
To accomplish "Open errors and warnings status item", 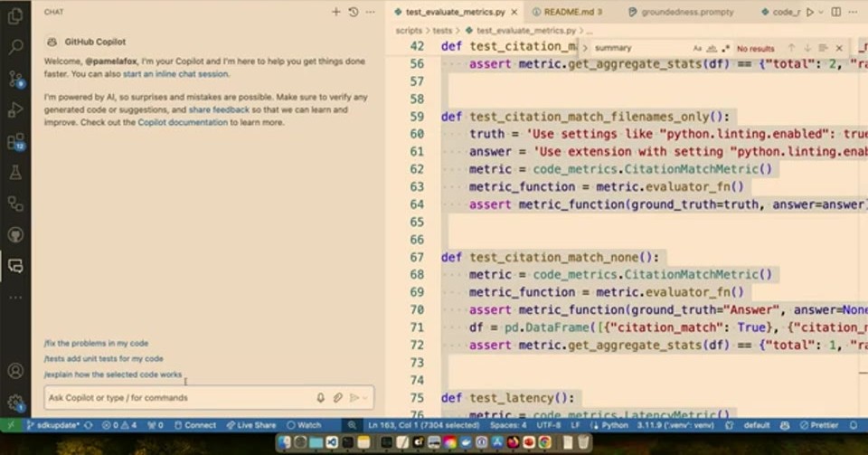I will [119, 425].
